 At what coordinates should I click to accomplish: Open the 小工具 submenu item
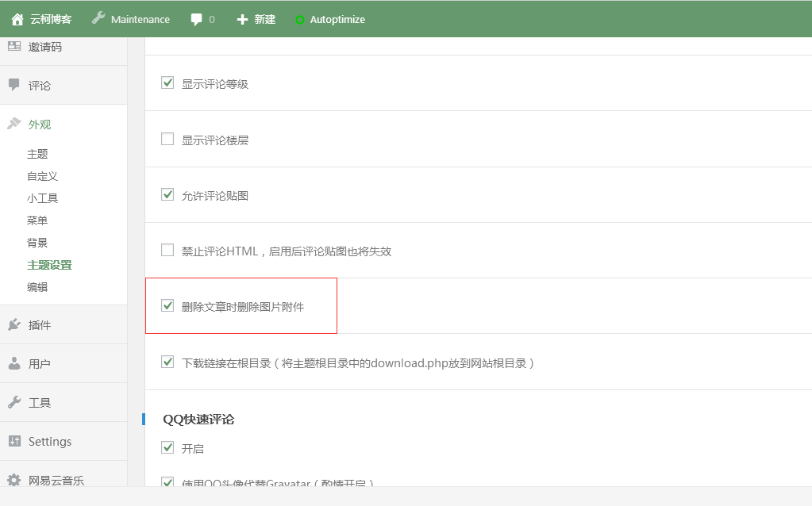click(42, 198)
